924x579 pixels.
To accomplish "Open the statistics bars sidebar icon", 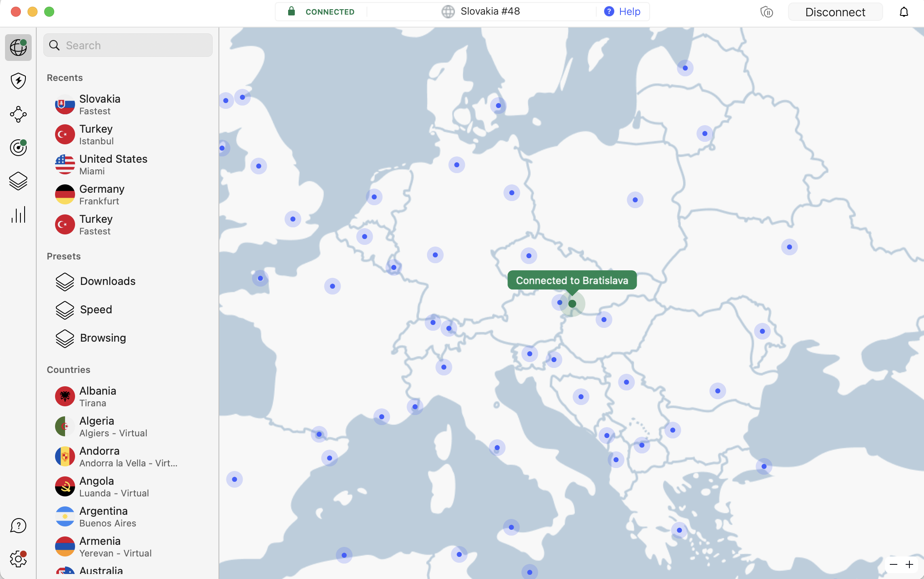I will pos(18,214).
